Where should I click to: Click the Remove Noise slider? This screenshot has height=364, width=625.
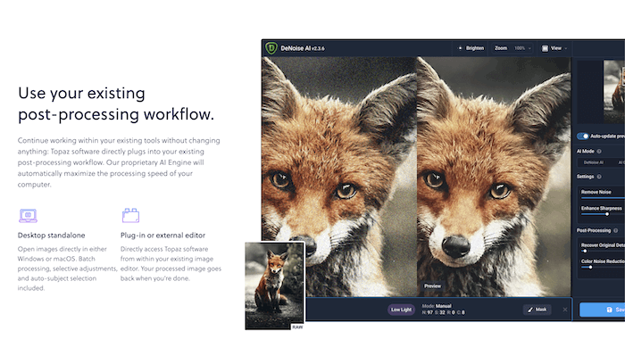[x=603, y=198]
